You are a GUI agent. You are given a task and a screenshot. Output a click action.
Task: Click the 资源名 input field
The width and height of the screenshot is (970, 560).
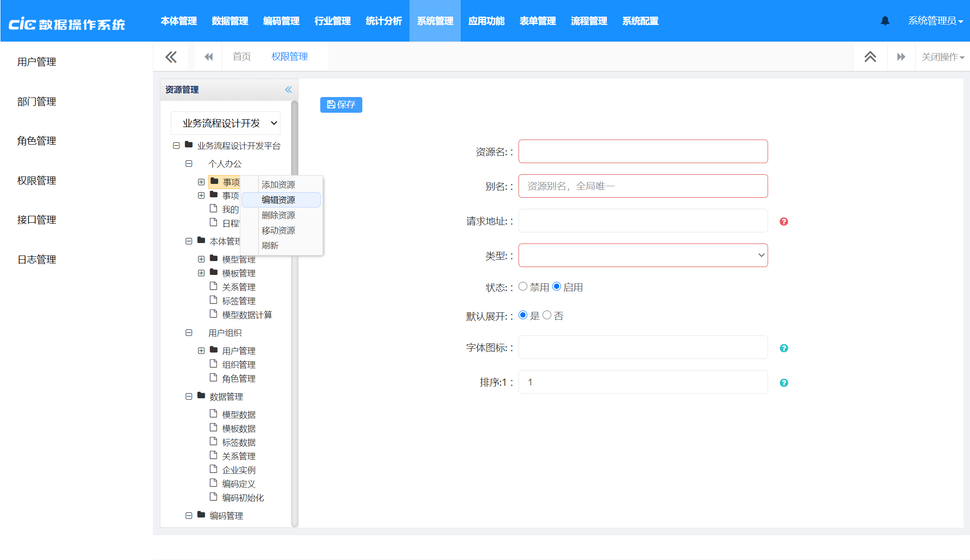coord(643,152)
